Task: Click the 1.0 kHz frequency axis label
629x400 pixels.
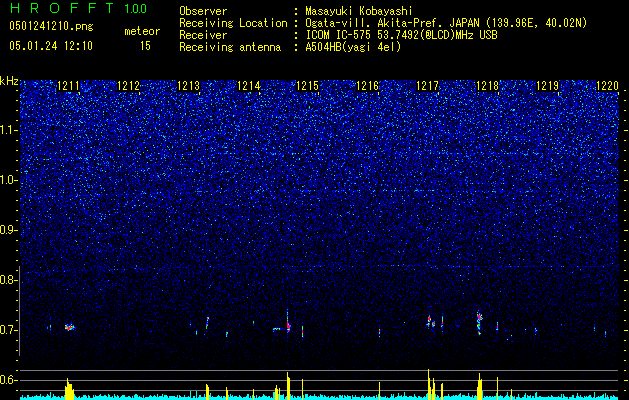Action: 7,180
